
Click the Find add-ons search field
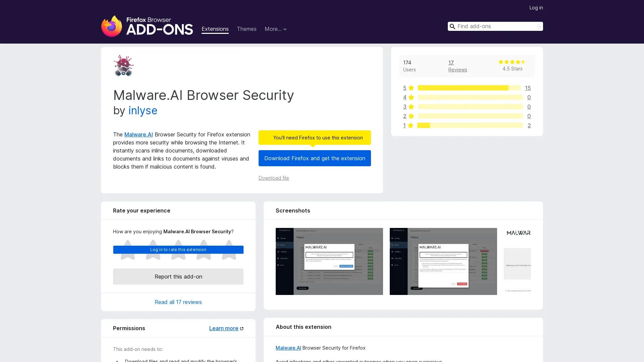tap(493, 26)
